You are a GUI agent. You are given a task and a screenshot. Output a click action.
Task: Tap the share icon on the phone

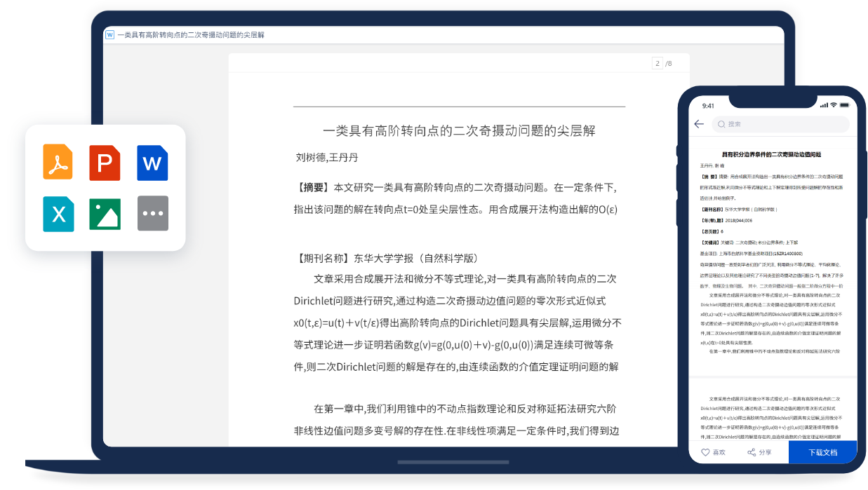[x=752, y=453]
